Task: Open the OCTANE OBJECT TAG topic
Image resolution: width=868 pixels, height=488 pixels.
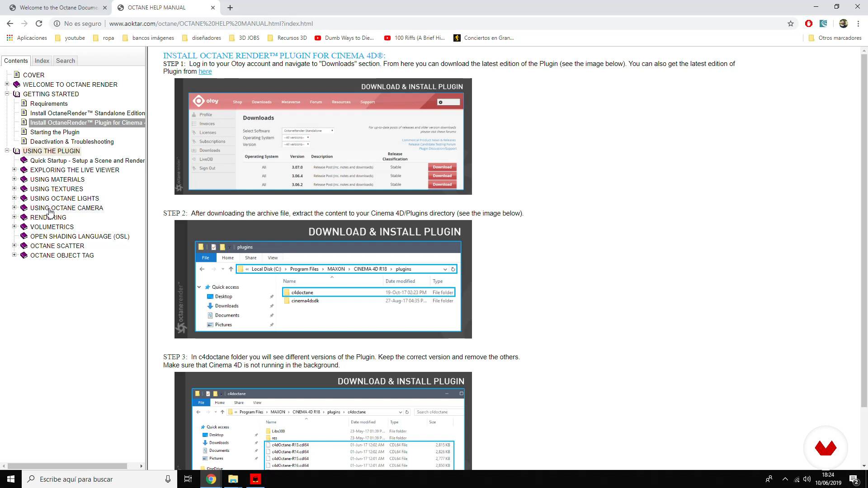Action: [x=62, y=255]
